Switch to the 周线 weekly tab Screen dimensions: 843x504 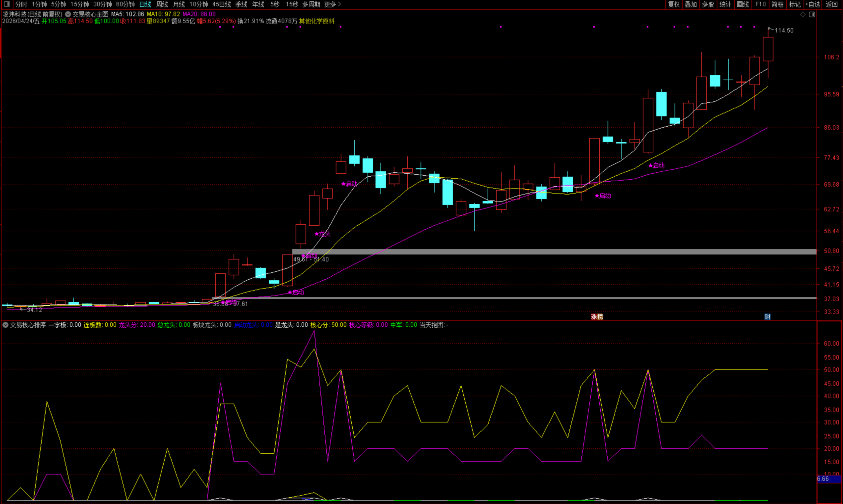pos(162,4)
